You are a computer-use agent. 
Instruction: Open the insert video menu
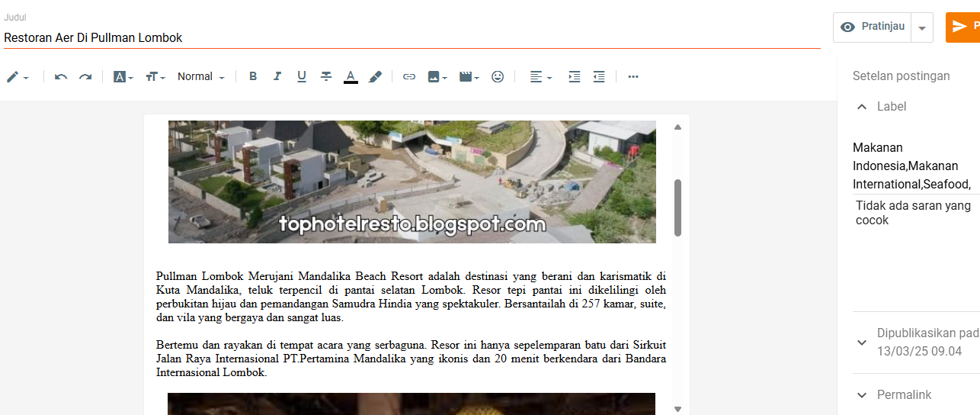coord(469,77)
